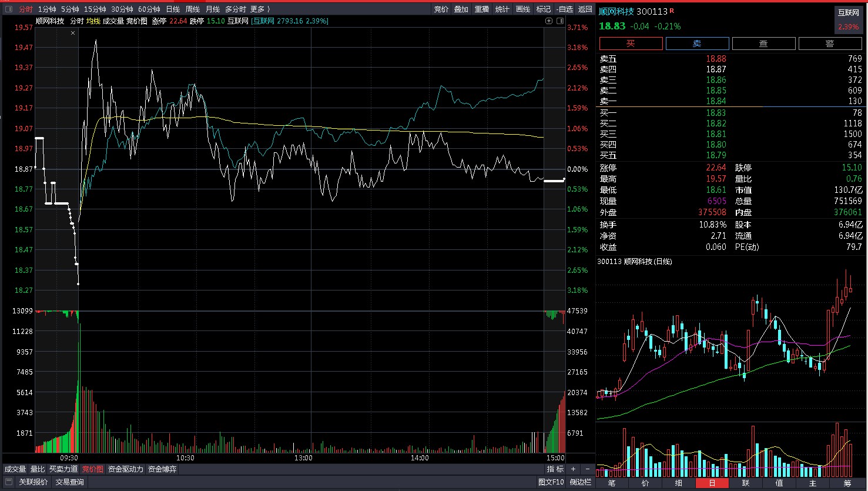Switch to the 60分钟 chart period
Screen dimensions: 868x491
point(149,9)
